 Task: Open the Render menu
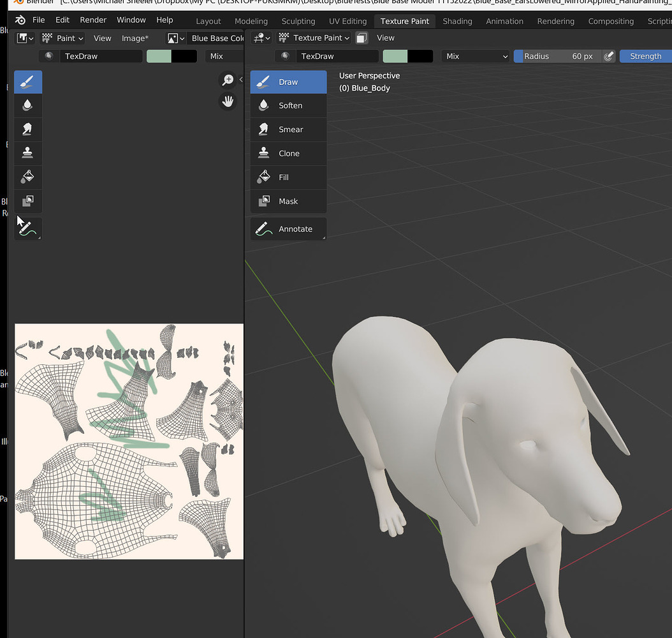click(x=93, y=20)
